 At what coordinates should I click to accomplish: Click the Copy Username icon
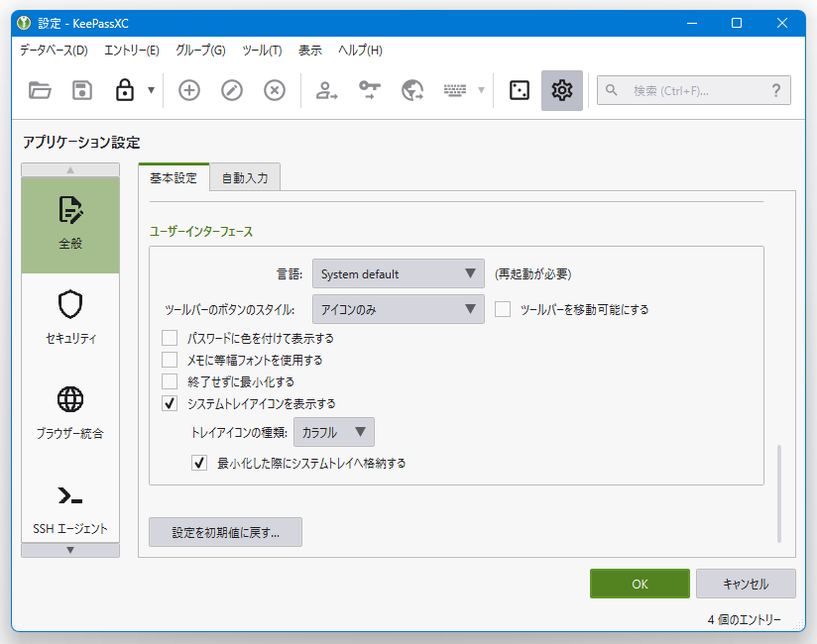[x=326, y=90]
